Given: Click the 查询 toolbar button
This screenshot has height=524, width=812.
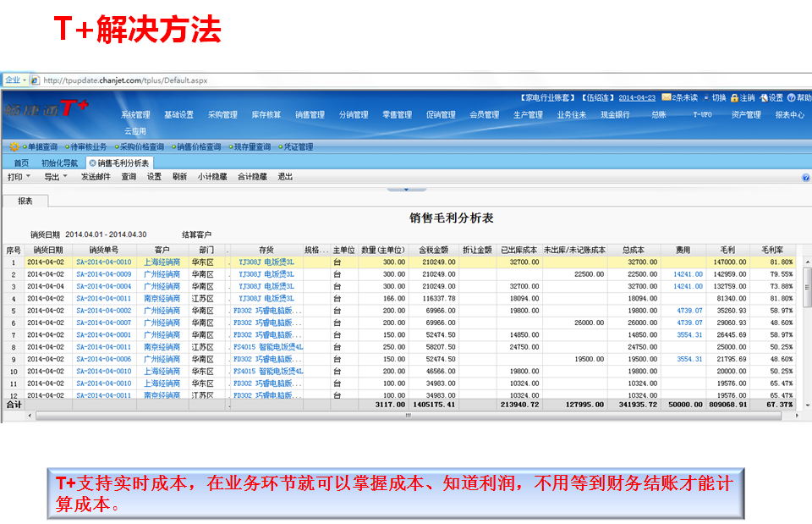Looking at the screenshot, I should tap(129, 177).
